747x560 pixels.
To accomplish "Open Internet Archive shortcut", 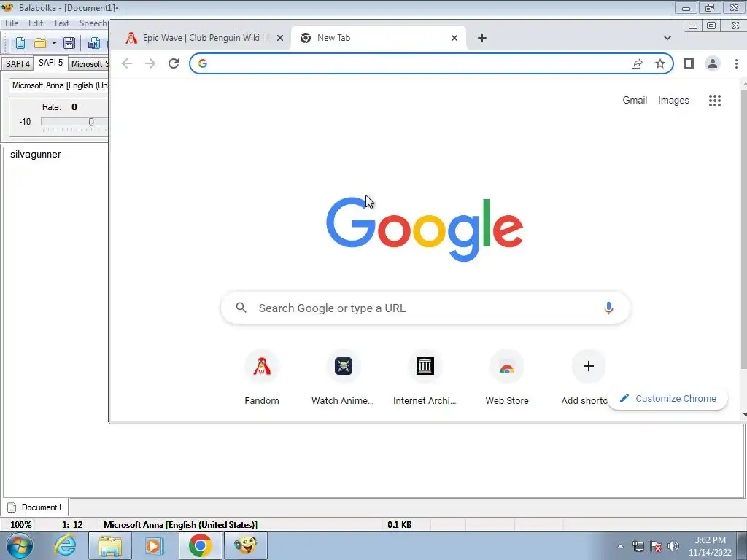I will (425, 378).
